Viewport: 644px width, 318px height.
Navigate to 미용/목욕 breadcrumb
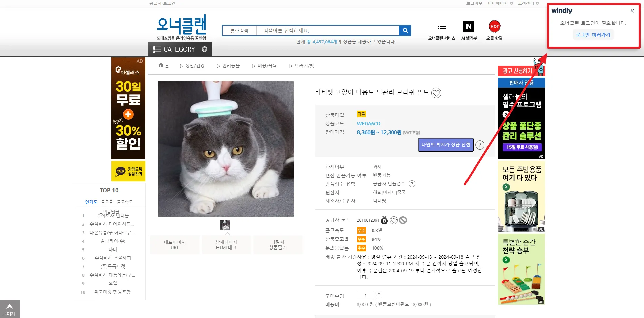(x=267, y=66)
